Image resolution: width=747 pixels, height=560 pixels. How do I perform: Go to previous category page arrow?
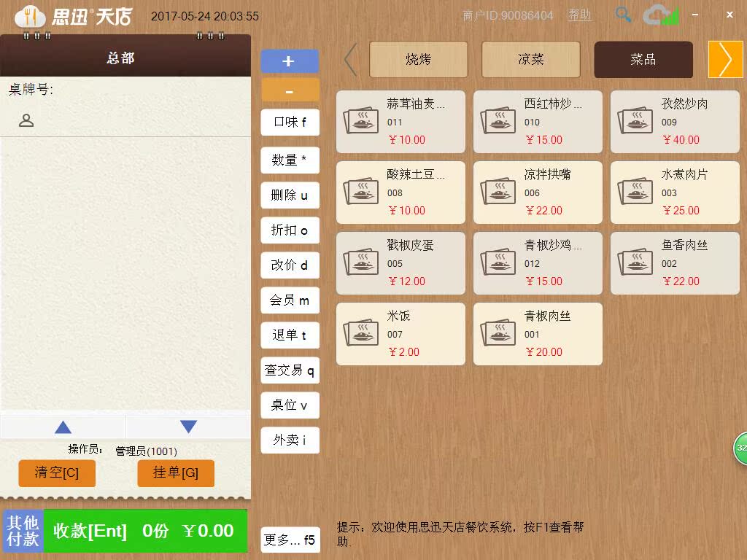tap(351, 60)
